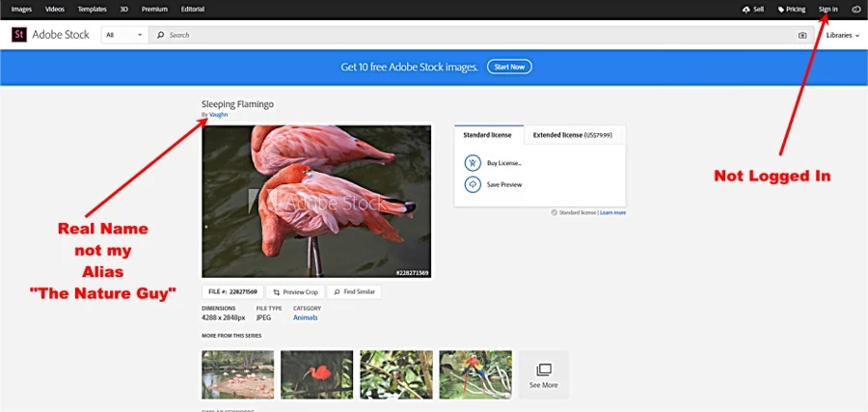Click the See More collection icon
The height and width of the screenshot is (412, 868).
pyautogui.click(x=544, y=370)
